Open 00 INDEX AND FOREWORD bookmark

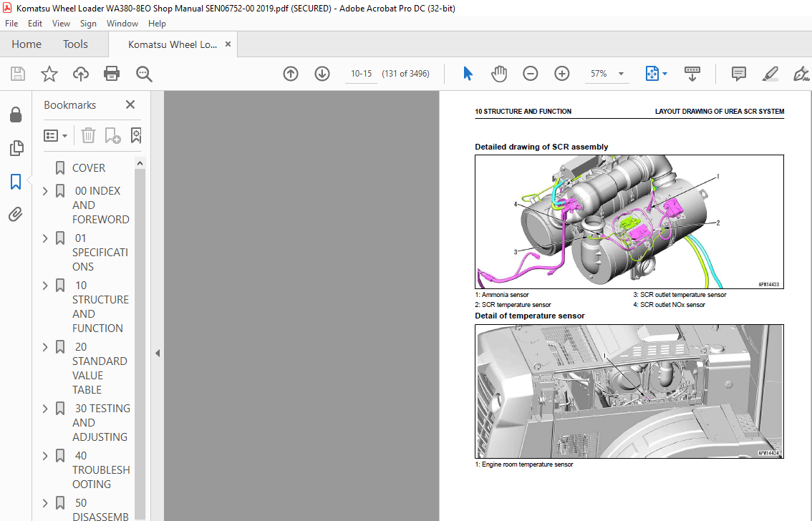(x=100, y=205)
